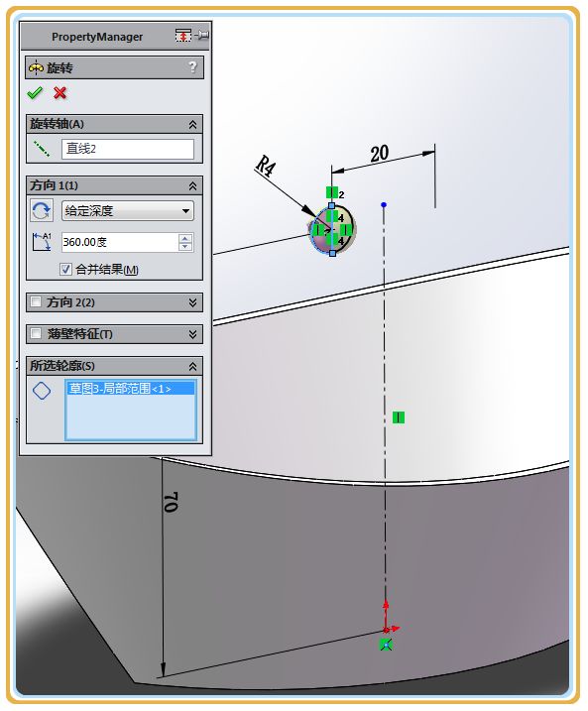Image resolution: width=588 pixels, height=711 pixels.
Task: Open help for 旋转 feature
Action: [x=192, y=67]
